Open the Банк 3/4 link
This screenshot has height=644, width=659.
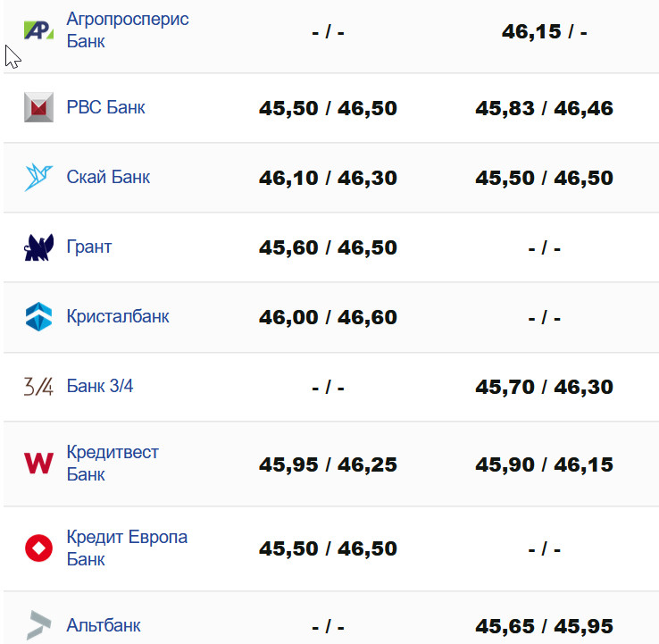pyautogui.click(x=100, y=387)
